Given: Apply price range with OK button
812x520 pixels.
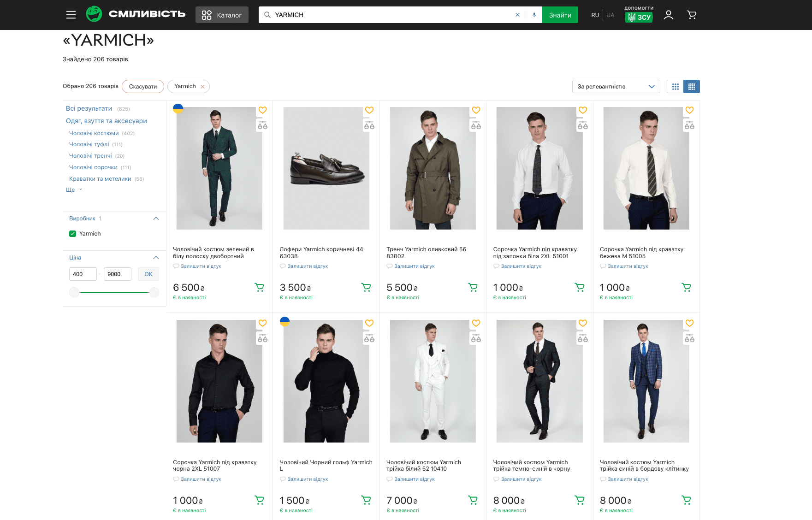Looking at the screenshot, I should tap(148, 274).
